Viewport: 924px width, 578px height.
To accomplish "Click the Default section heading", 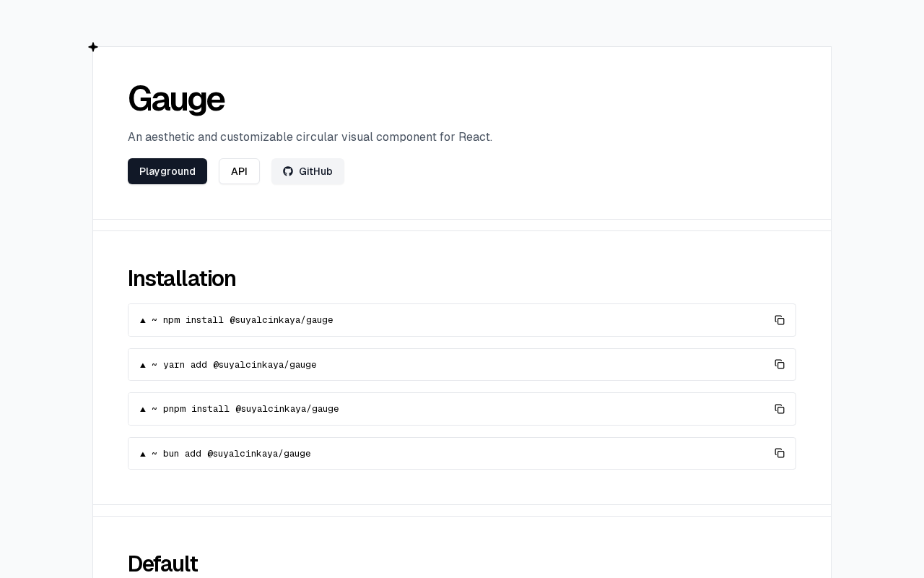I will pos(162,564).
